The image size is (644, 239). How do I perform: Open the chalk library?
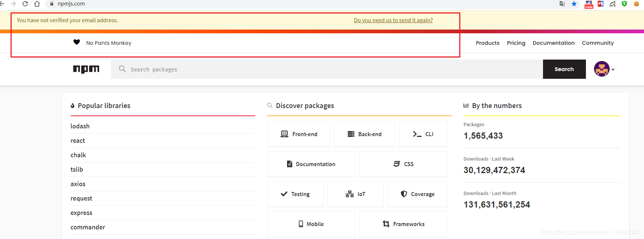(78, 155)
